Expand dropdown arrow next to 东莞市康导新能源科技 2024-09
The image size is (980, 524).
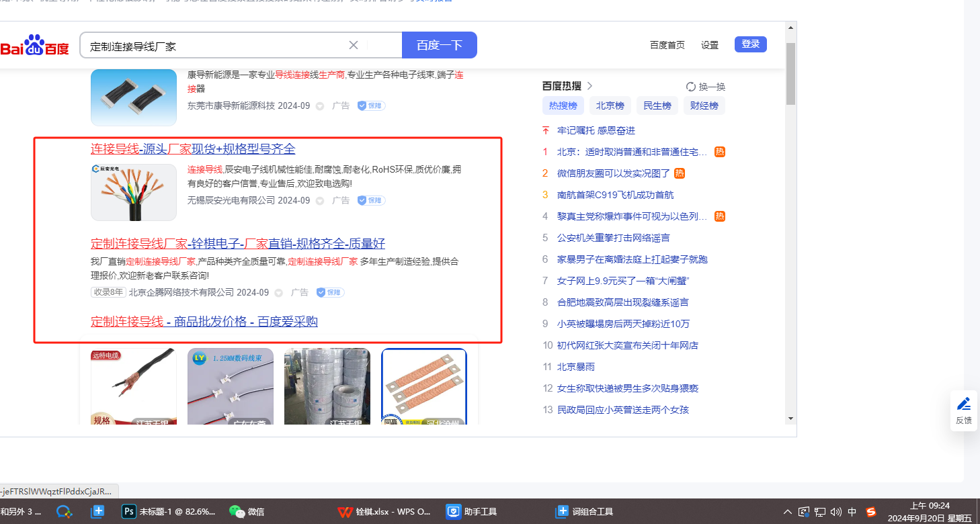pos(320,106)
